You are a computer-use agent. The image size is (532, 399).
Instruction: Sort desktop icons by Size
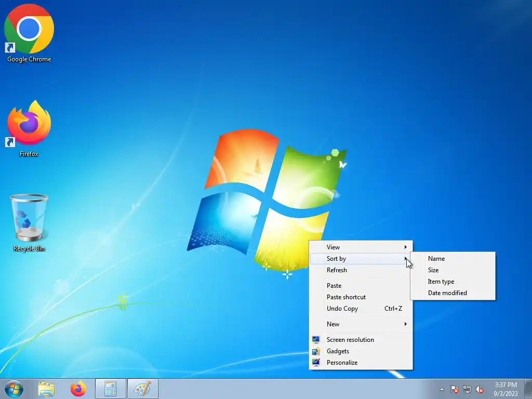[453, 270]
